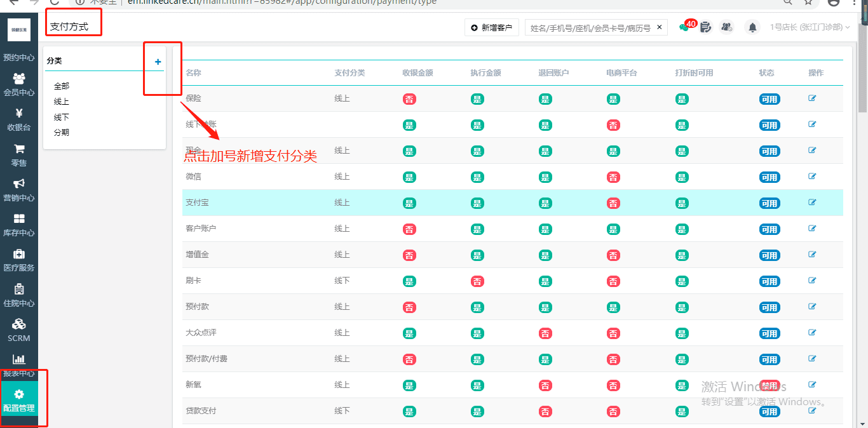Clear the customer search box with X
The width and height of the screenshot is (868, 428).
tap(660, 27)
